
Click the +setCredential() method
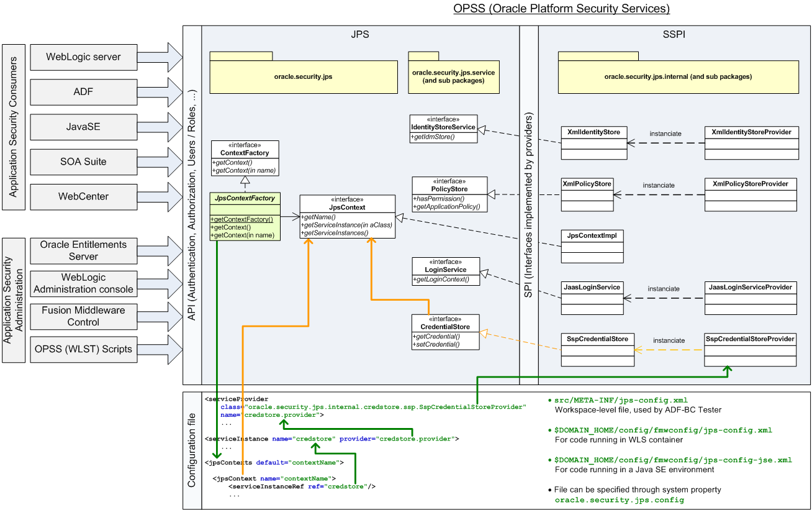tap(436, 344)
